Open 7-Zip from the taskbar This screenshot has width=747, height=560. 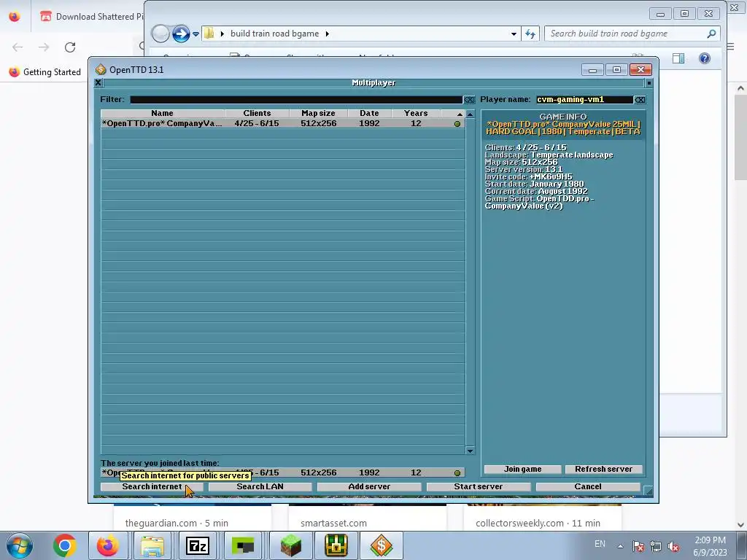coord(198,545)
